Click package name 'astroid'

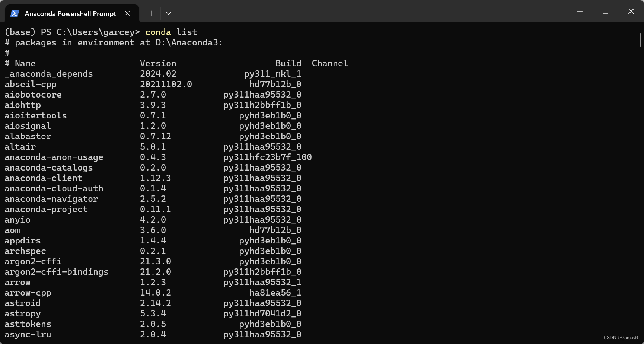pyautogui.click(x=23, y=303)
